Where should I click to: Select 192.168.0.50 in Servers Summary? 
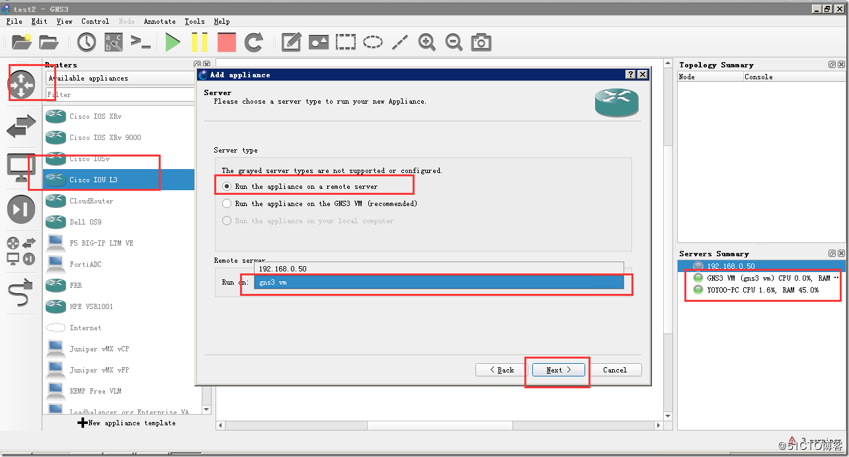[761, 266]
